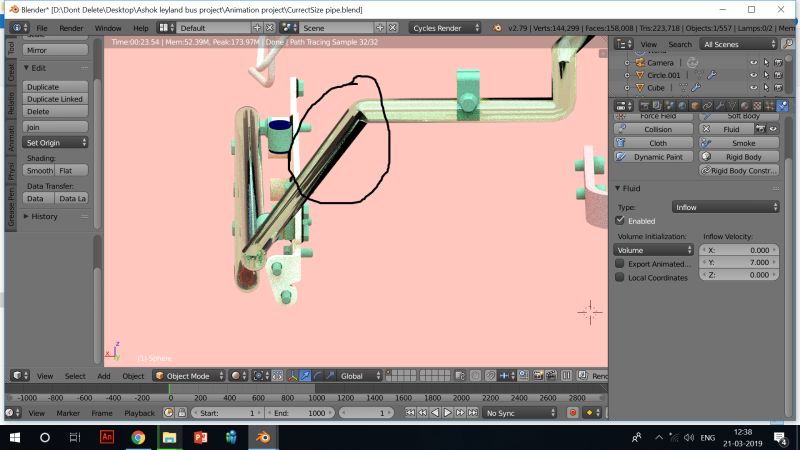Open the Cycles Render engine dropdown
Viewport: 800px width, 450px height.
pos(445,28)
